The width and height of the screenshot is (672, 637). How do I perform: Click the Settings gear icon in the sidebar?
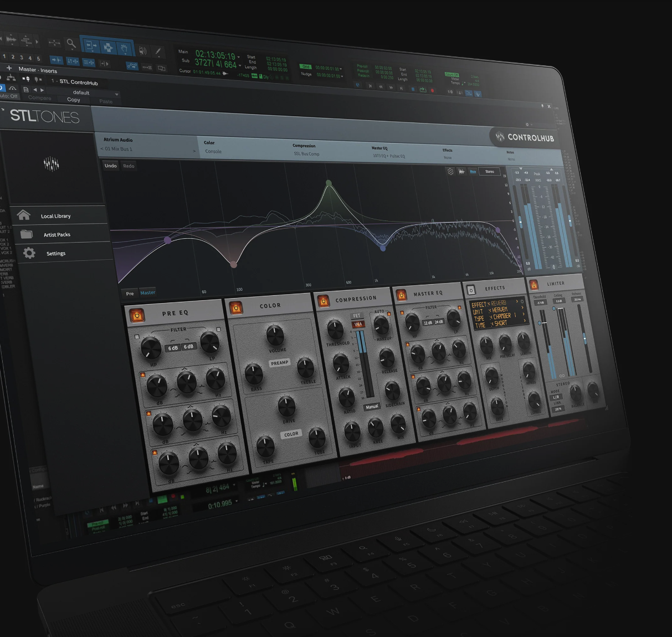point(29,253)
